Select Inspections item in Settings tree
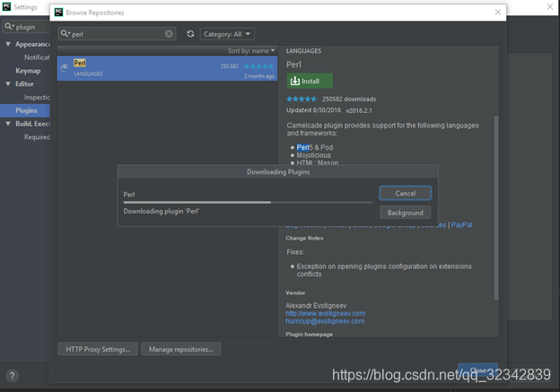560x392 pixels. point(37,97)
